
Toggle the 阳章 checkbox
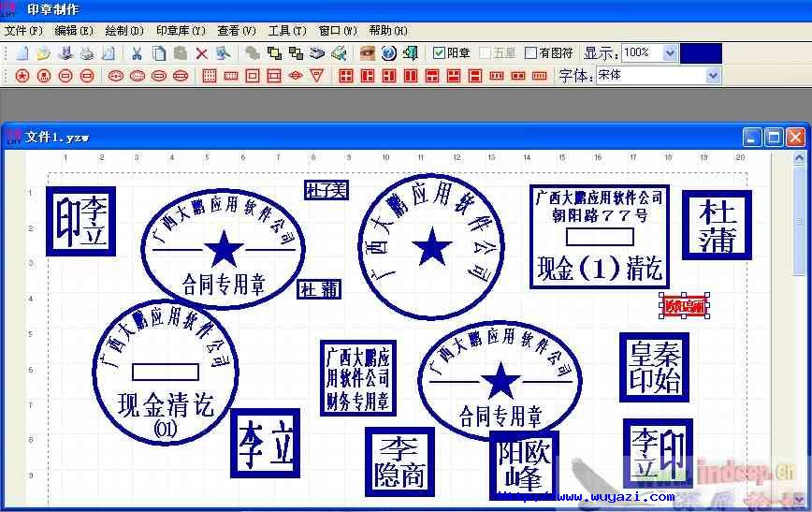[x=440, y=53]
